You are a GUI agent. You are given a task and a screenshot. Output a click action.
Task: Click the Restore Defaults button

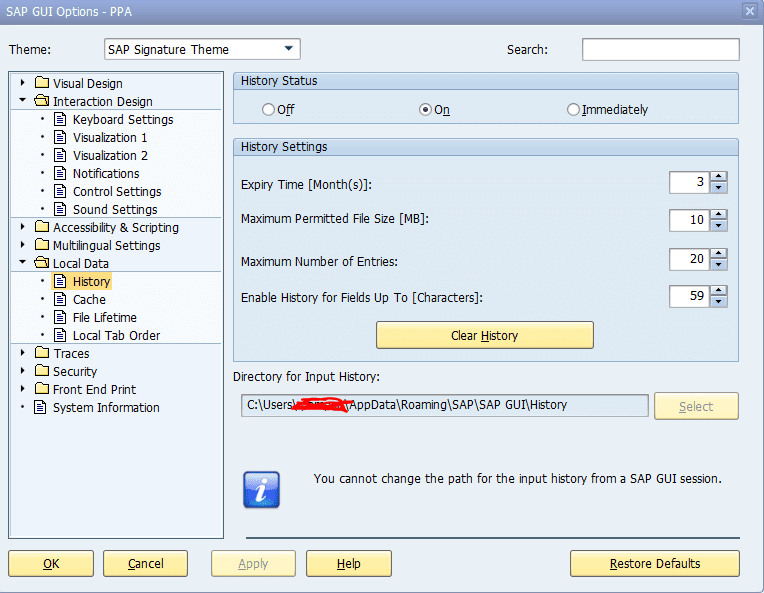click(655, 564)
